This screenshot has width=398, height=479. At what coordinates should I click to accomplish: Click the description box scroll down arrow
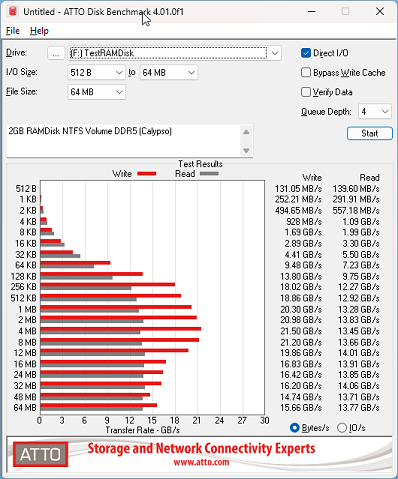pyautogui.click(x=246, y=150)
